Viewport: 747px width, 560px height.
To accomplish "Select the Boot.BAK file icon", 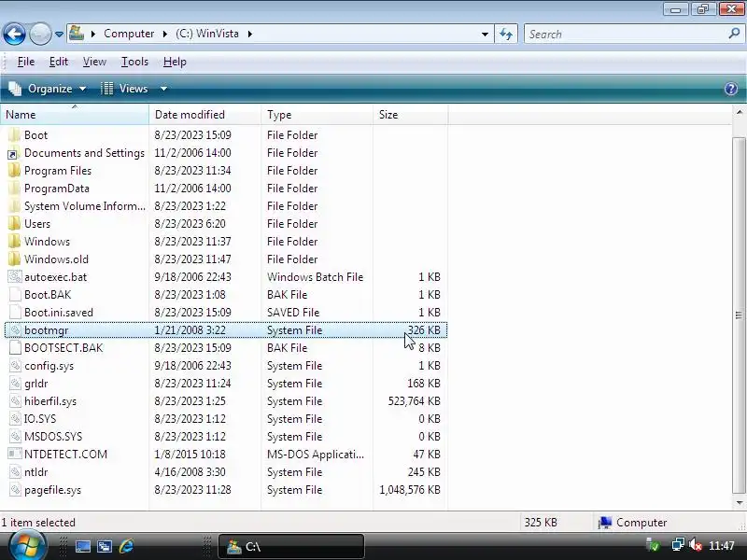I will tap(15, 294).
